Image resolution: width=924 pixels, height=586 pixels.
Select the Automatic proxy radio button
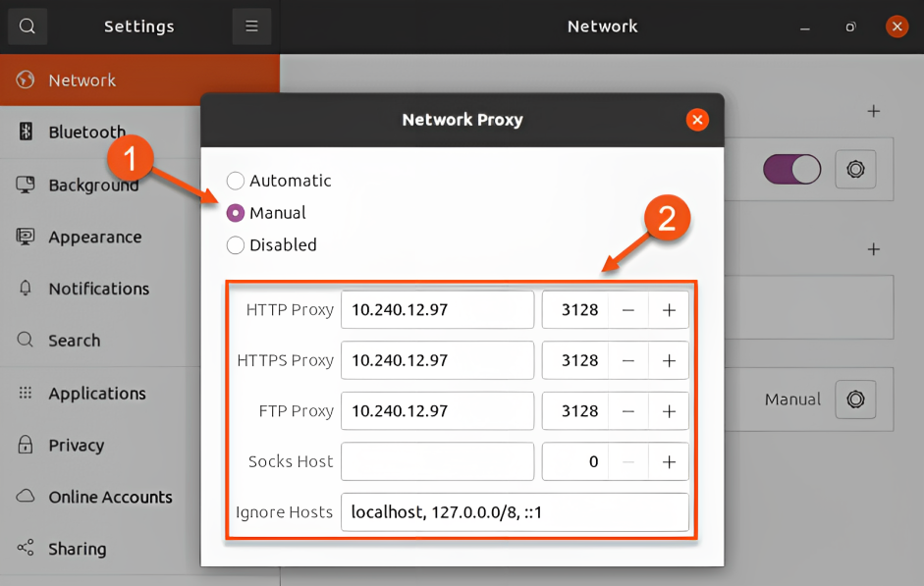(235, 181)
